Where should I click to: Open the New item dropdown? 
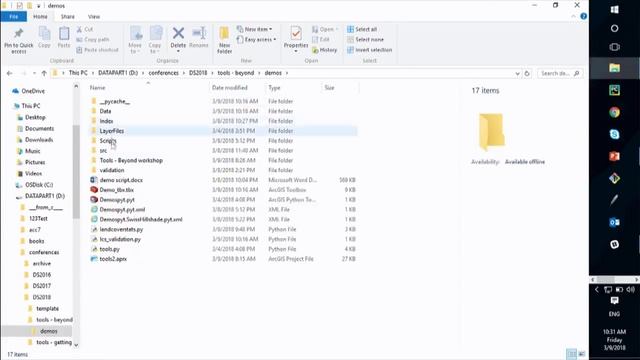click(254, 29)
